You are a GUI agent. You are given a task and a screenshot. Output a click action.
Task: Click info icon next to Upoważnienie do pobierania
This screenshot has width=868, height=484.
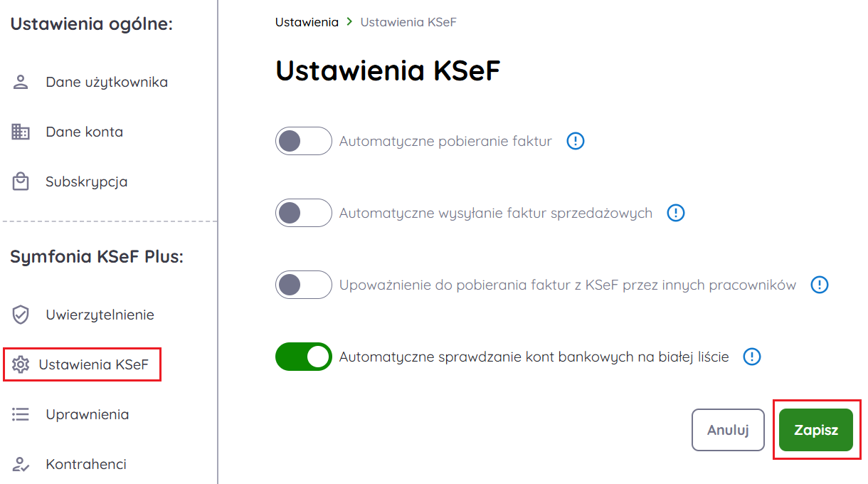[820, 285]
